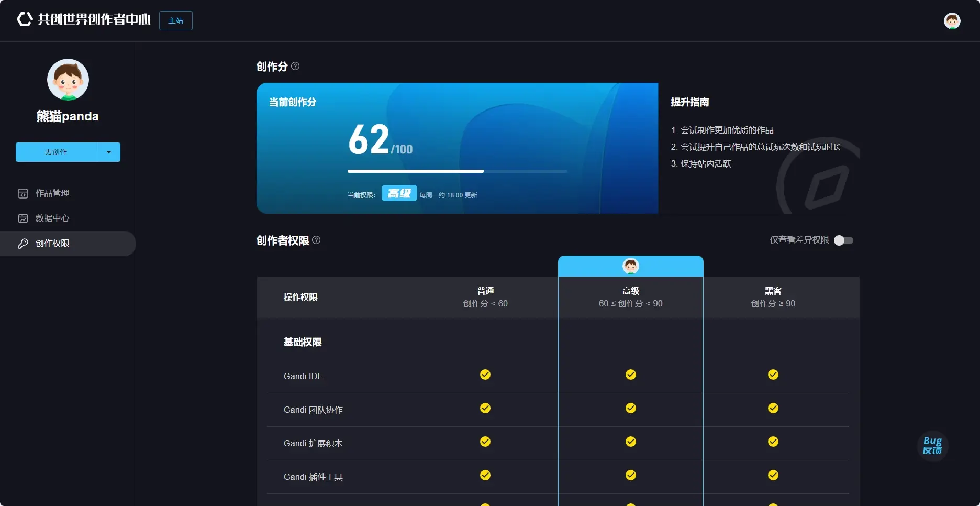Click the sidebar 熊猫panda profile picture
The image size is (980, 506).
click(x=68, y=80)
